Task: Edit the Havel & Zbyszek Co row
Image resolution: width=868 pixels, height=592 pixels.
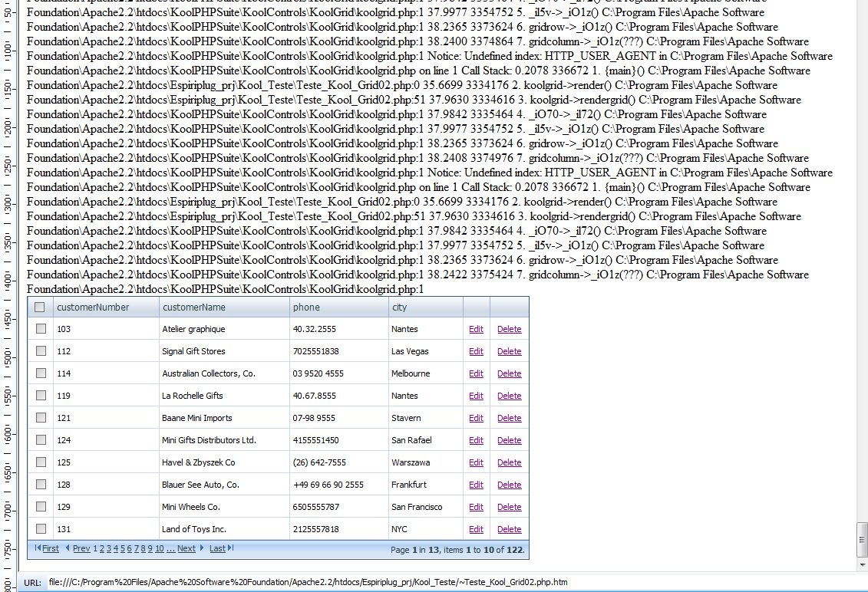Action: click(476, 462)
